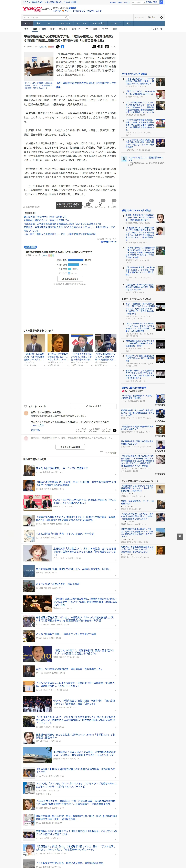186x868 pixels.
Task: Open the 読売新聞オンライン publisher logo
Action: [x=104, y=47]
